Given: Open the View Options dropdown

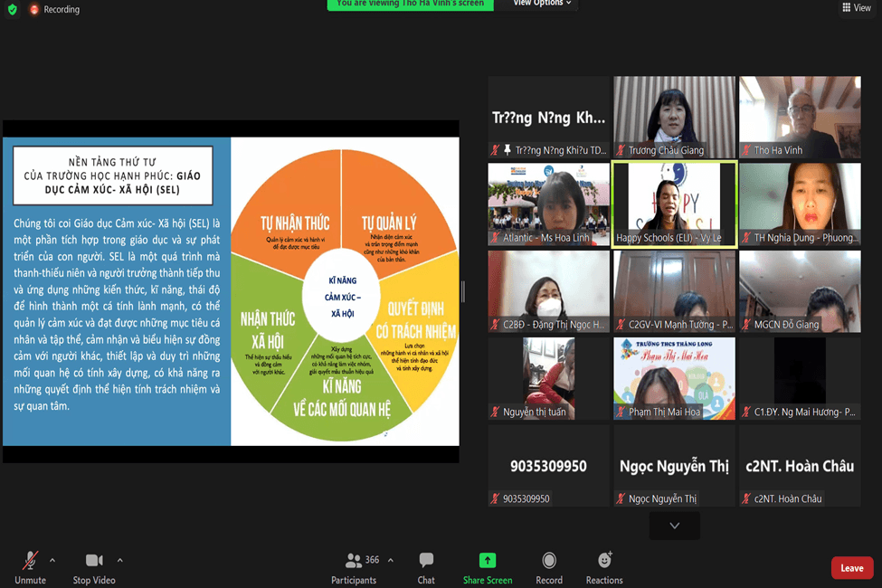Looking at the screenshot, I should 542,4.
